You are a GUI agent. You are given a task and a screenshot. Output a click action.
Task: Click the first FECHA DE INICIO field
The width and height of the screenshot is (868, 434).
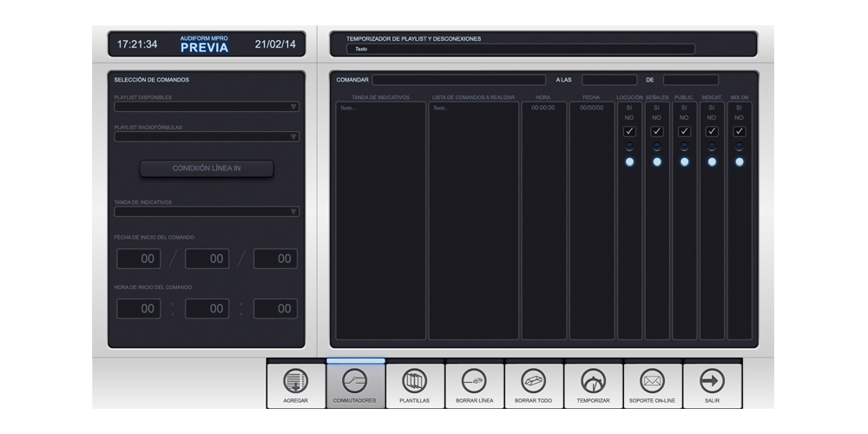pos(138,259)
